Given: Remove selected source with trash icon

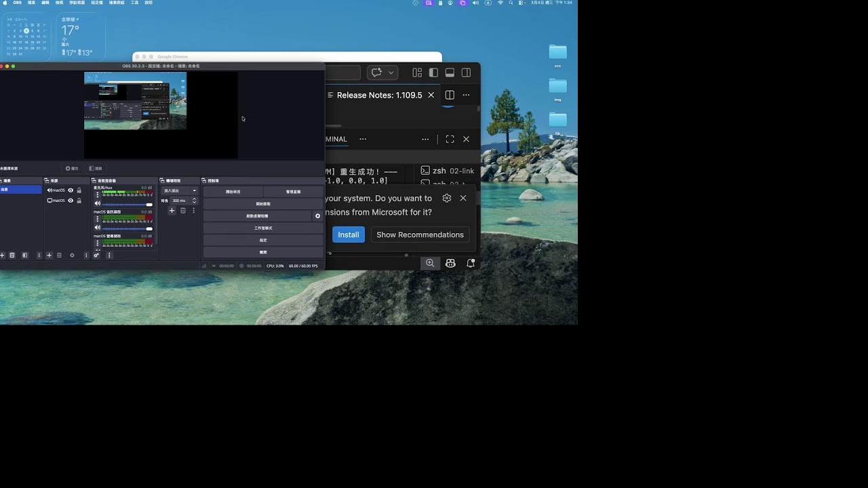Looking at the screenshot, I should 59,256.
